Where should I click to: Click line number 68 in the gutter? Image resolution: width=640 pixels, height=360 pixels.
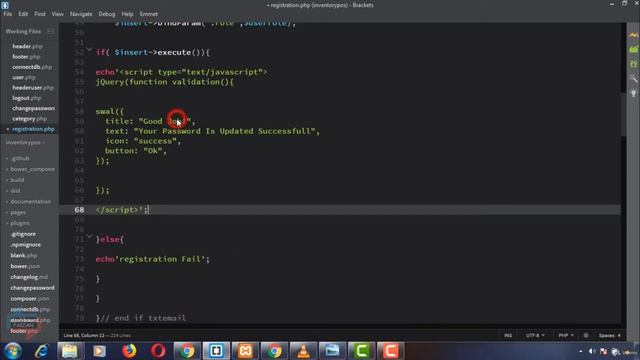(x=79, y=210)
